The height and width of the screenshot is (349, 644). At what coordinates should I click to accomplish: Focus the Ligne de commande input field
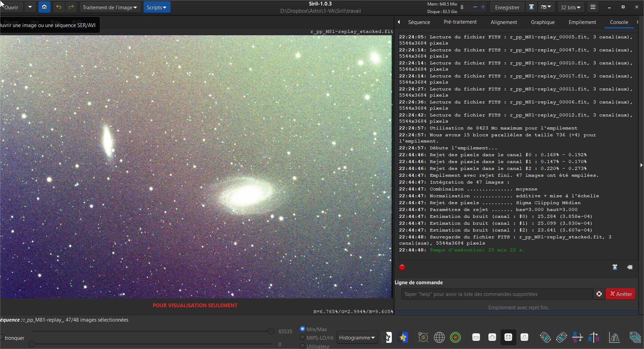point(497,294)
